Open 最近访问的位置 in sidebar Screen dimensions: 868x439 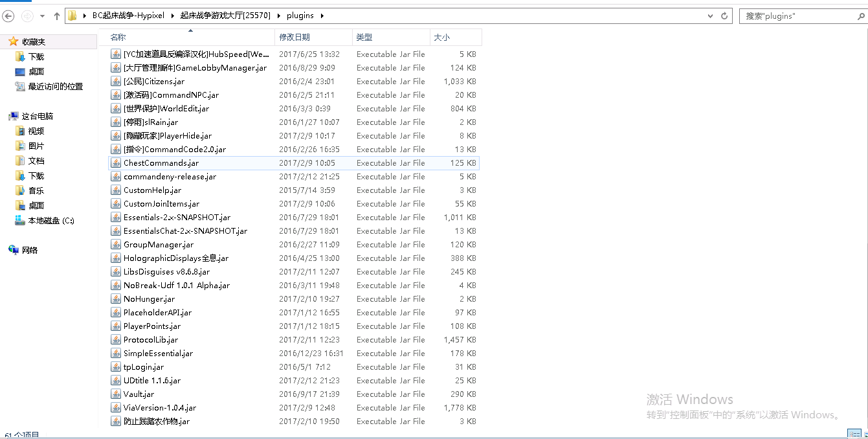point(55,87)
